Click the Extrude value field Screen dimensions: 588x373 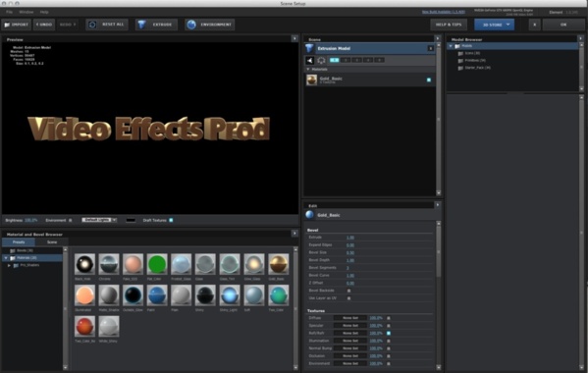[x=350, y=238]
